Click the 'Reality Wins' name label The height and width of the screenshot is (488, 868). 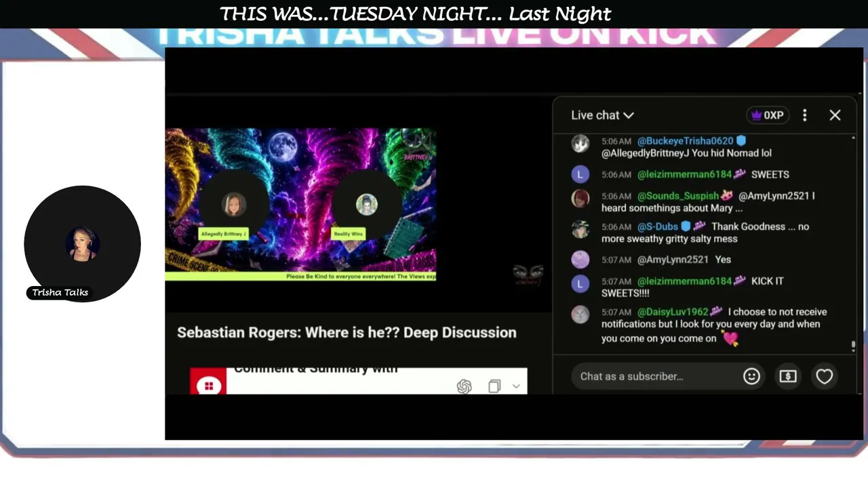pyautogui.click(x=348, y=234)
